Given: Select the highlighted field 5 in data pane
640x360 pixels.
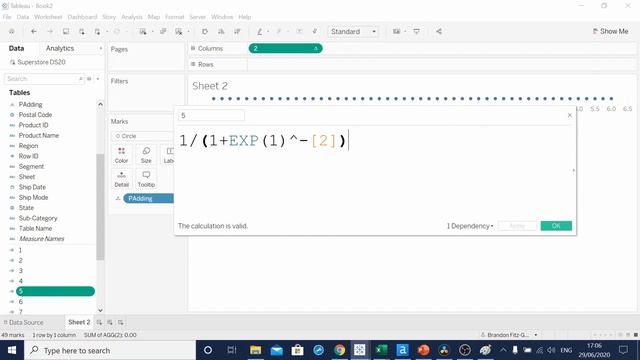Looking at the screenshot, I should pyautogui.click(x=56, y=291).
